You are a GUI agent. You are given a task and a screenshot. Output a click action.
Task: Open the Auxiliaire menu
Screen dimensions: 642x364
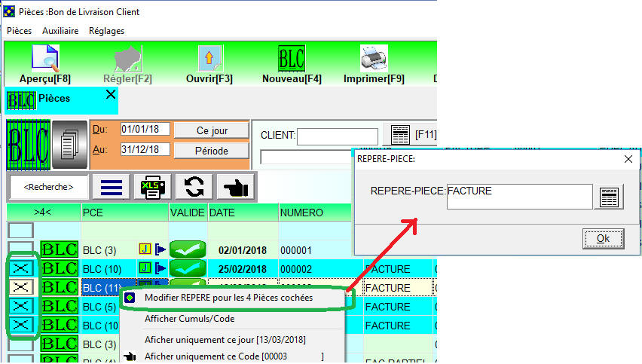click(x=60, y=31)
